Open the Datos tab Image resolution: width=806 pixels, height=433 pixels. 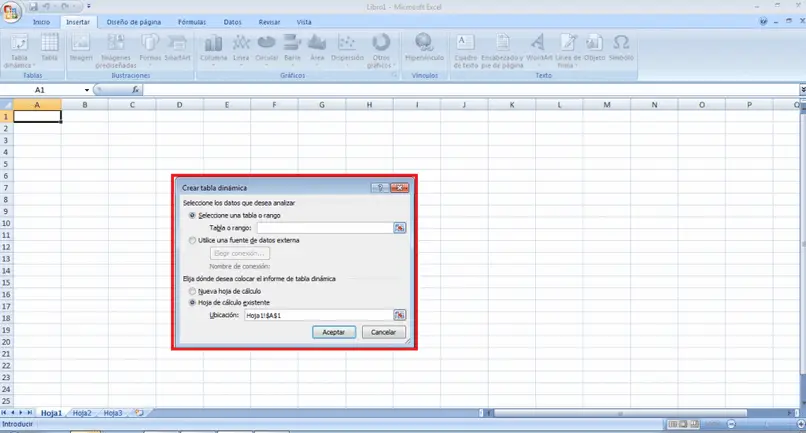coord(232,22)
